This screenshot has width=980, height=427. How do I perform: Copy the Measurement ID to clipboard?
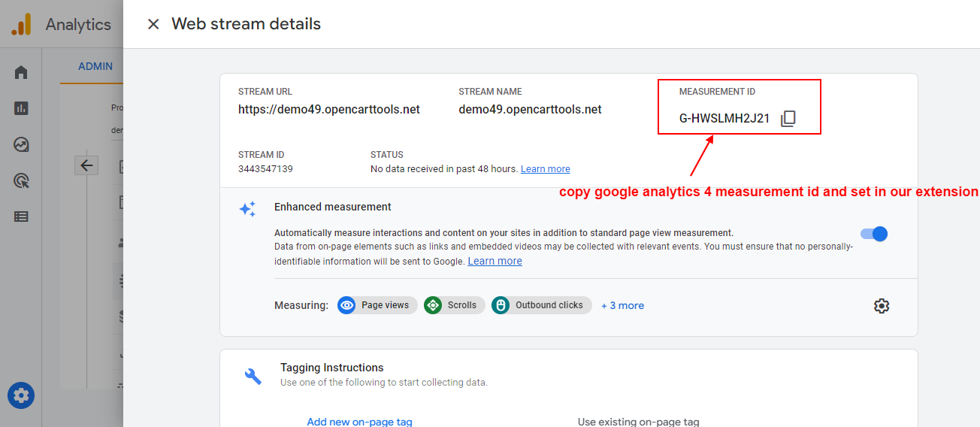coord(788,119)
